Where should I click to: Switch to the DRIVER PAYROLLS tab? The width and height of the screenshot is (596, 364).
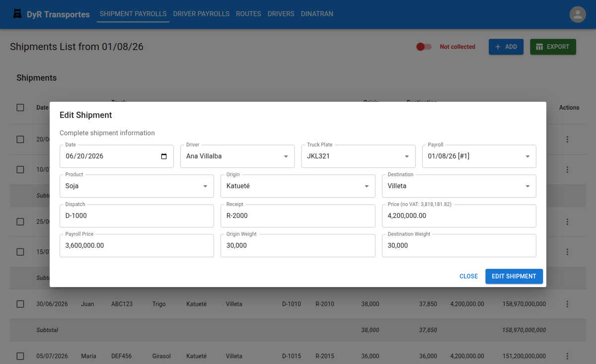coord(201,14)
